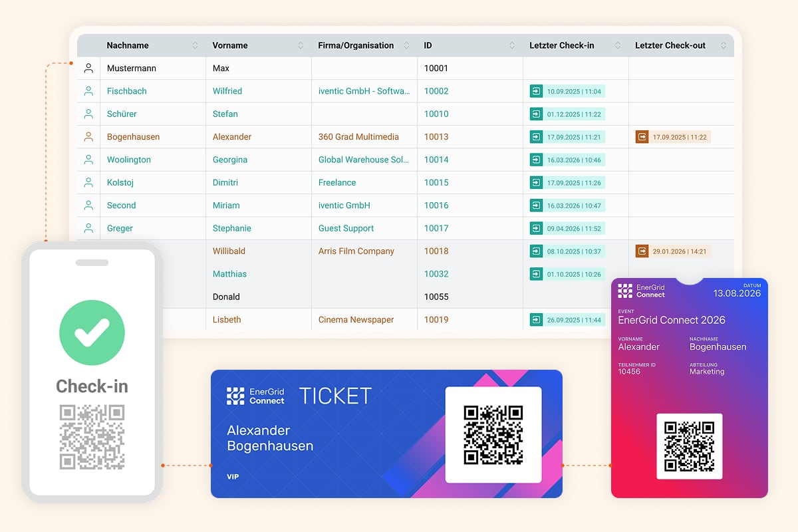Click check-in icon for 17.09.2025 | 11:21
Viewport: 798px width, 532px height.
[x=536, y=137]
